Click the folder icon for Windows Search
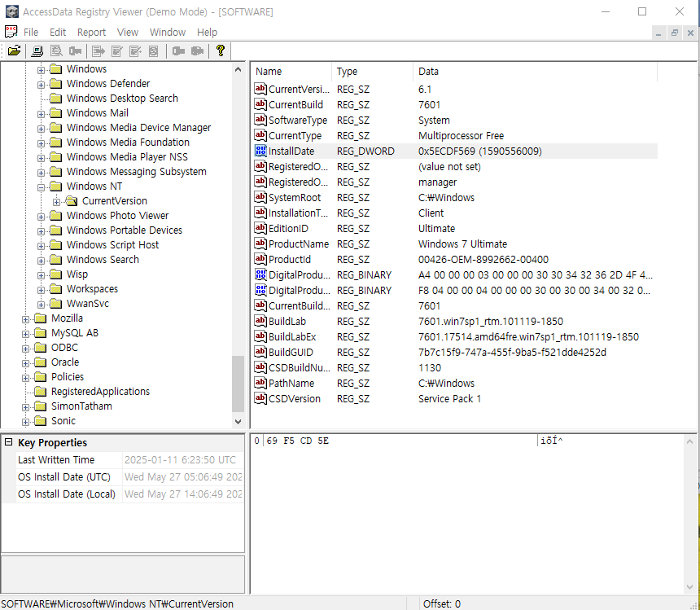The height and width of the screenshot is (610, 700). (56, 260)
